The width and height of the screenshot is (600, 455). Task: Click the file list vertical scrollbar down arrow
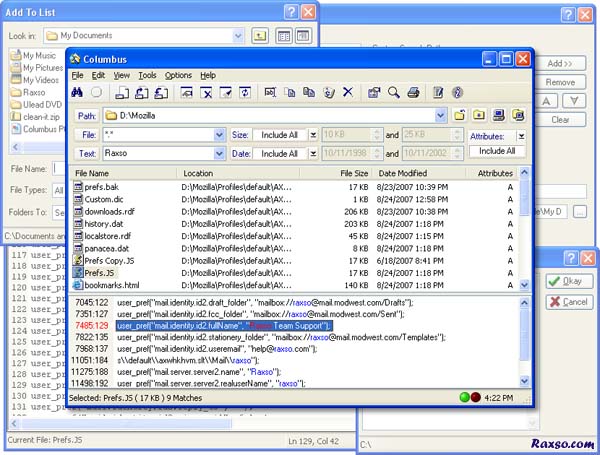click(x=524, y=285)
